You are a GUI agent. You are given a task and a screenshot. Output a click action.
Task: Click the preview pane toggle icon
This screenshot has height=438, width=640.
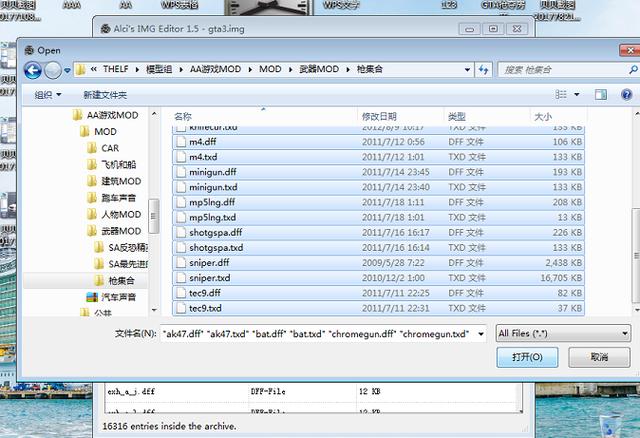tap(600, 95)
